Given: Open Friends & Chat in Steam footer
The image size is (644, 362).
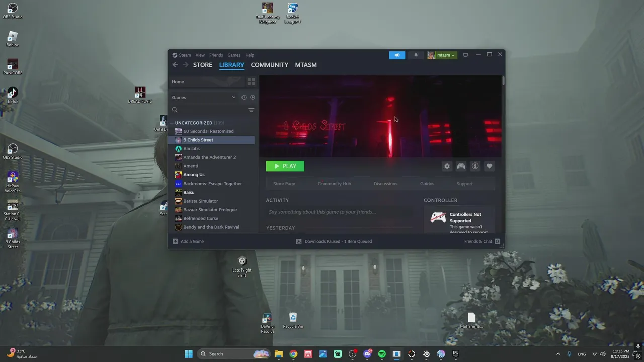Looking at the screenshot, I should coord(482,241).
